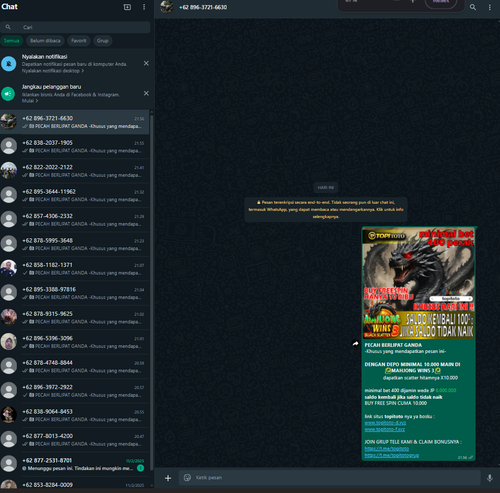Open avatar of +62 822-2022-2122
The width and height of the screenshot is (500, 493).
9,170
